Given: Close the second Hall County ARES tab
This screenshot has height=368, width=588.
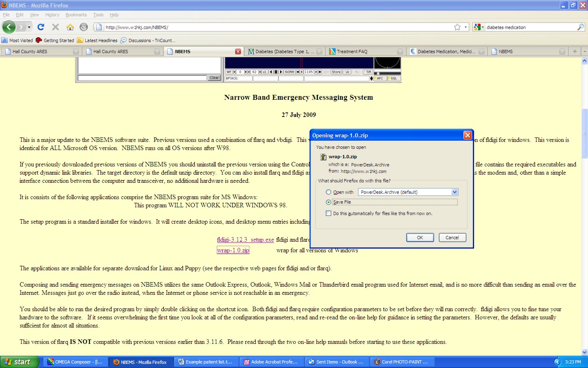Looking at the screenshot, I should [x=157, y=52].
